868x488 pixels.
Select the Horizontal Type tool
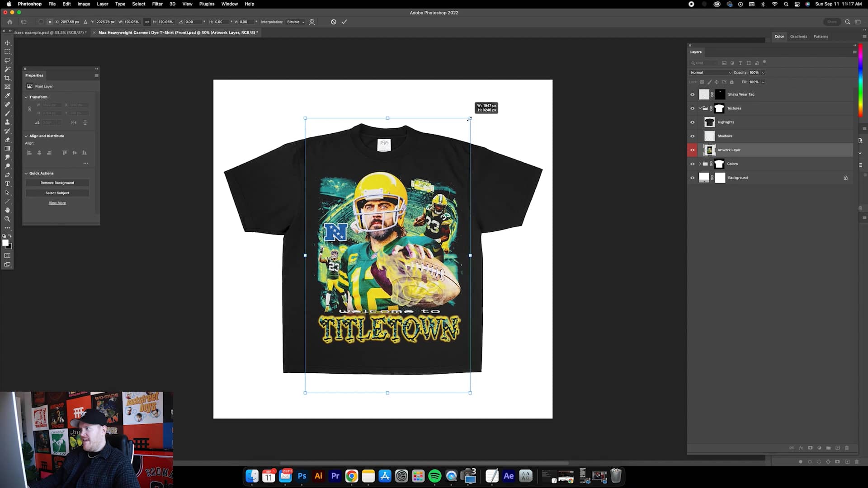[x=7, y=184]
